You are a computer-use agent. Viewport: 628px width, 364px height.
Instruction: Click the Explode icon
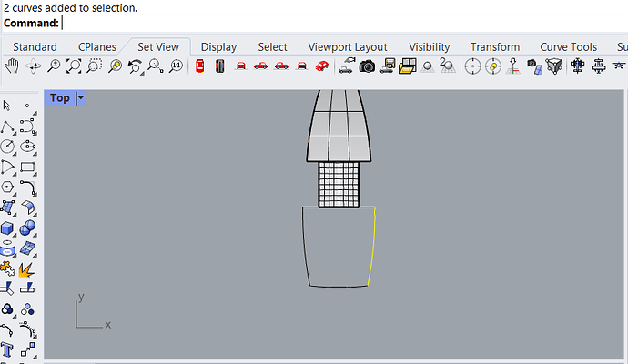[26, 269]
